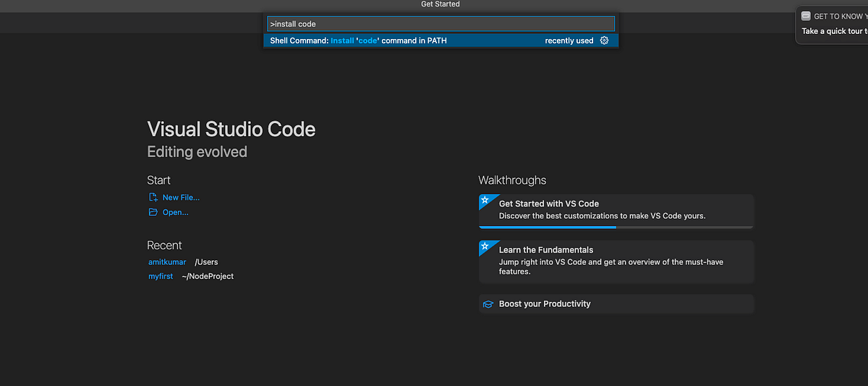Click the Start section heading
The image size is (868, 386).
tap(159, 180)
